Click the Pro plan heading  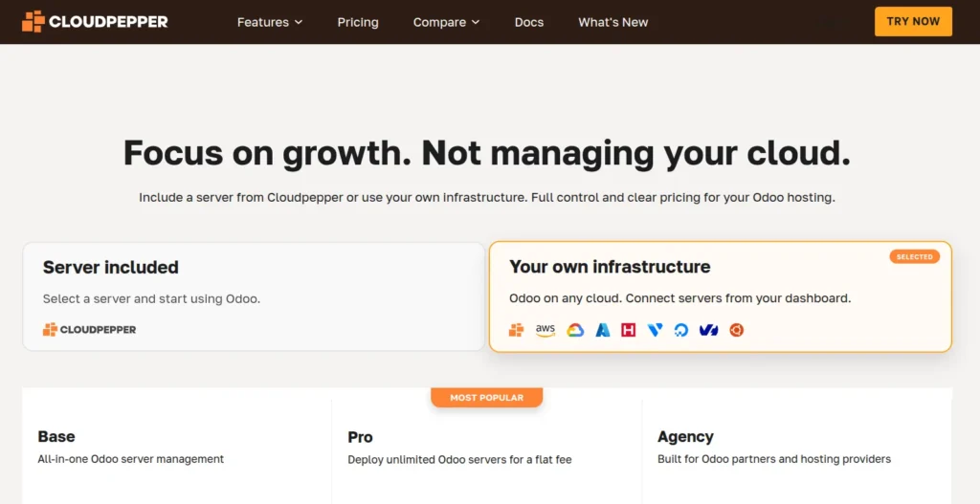pos(361,436)
